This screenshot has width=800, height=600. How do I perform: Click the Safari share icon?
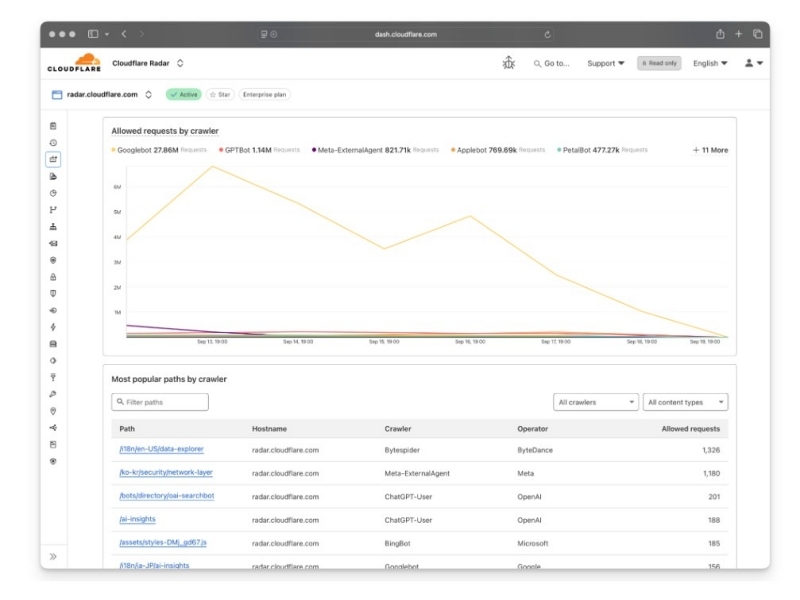tap(720, 34)
